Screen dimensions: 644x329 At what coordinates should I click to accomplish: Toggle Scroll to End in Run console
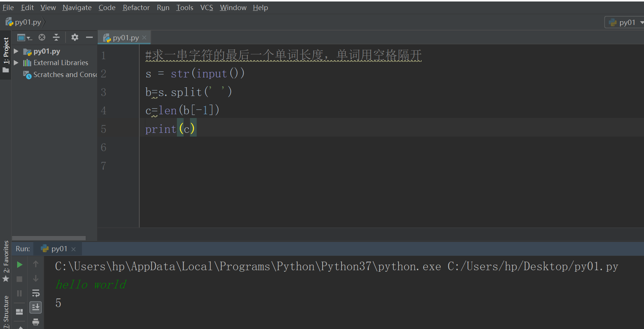[36, 307]
